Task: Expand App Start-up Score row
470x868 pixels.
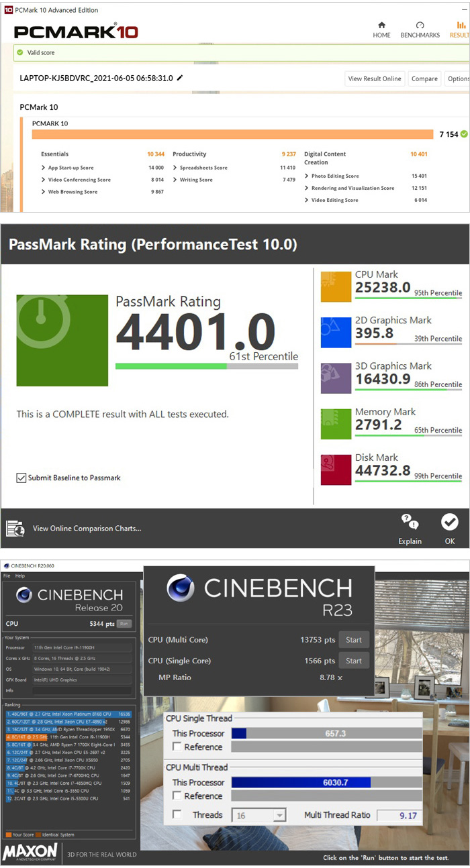Action: 43,168
